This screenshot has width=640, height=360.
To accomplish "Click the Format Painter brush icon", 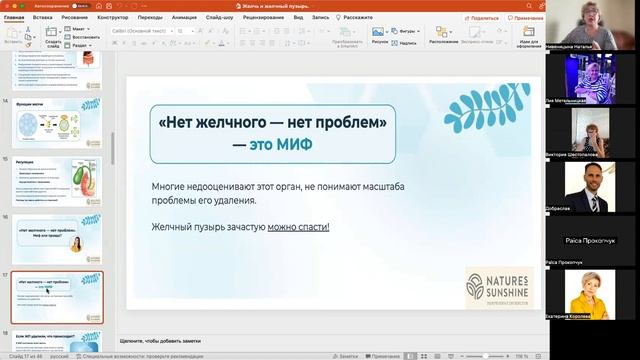I will point(28,45).
